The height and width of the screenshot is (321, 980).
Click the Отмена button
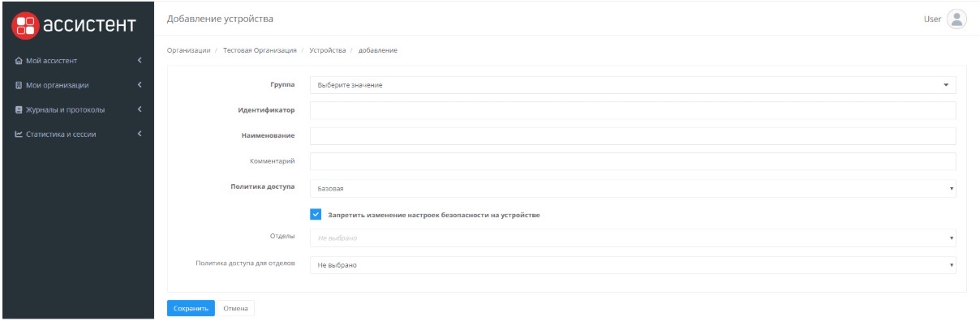click(235, 308)
